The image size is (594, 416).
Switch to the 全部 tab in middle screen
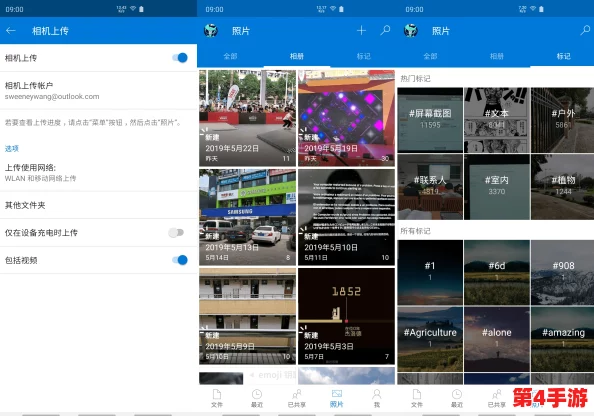point(230,56)
